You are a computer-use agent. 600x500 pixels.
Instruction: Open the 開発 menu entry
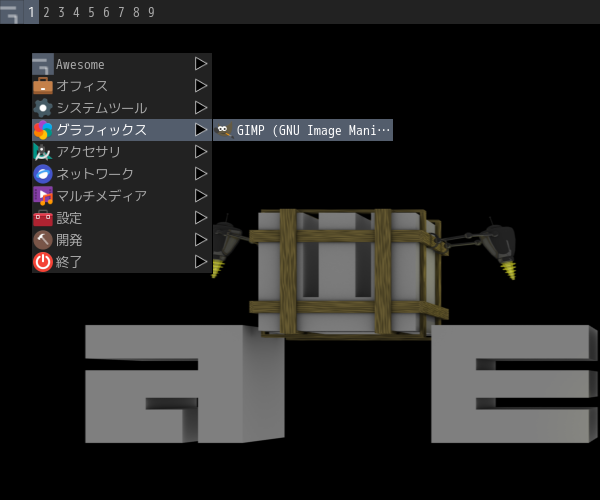pyautogui.click(x=122, y=240)
